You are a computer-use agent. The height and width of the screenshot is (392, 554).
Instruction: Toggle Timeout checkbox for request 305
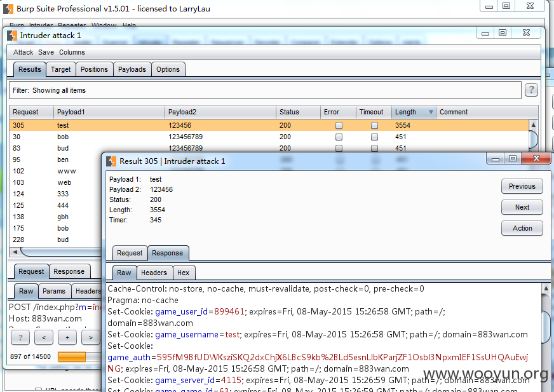coord(374,126)
